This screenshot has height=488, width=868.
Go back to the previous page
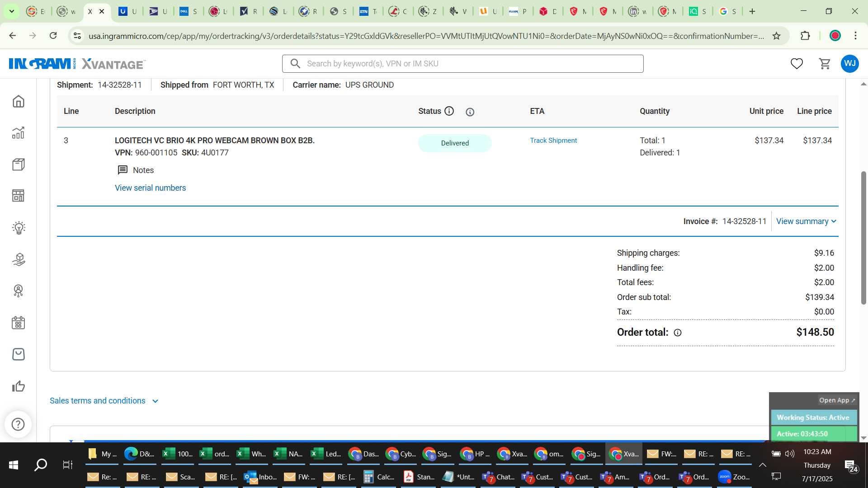pos(13,36)
